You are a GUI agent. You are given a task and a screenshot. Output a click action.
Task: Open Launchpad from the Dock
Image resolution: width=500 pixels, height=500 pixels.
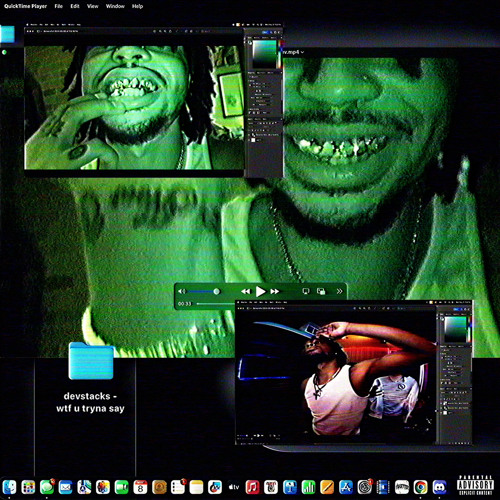pos(28,487)
